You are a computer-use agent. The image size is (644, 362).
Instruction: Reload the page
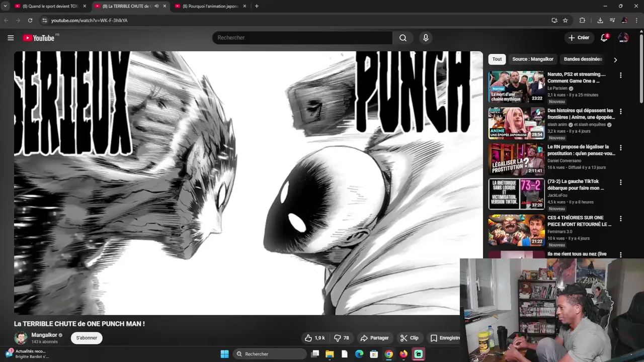point(30,20)
